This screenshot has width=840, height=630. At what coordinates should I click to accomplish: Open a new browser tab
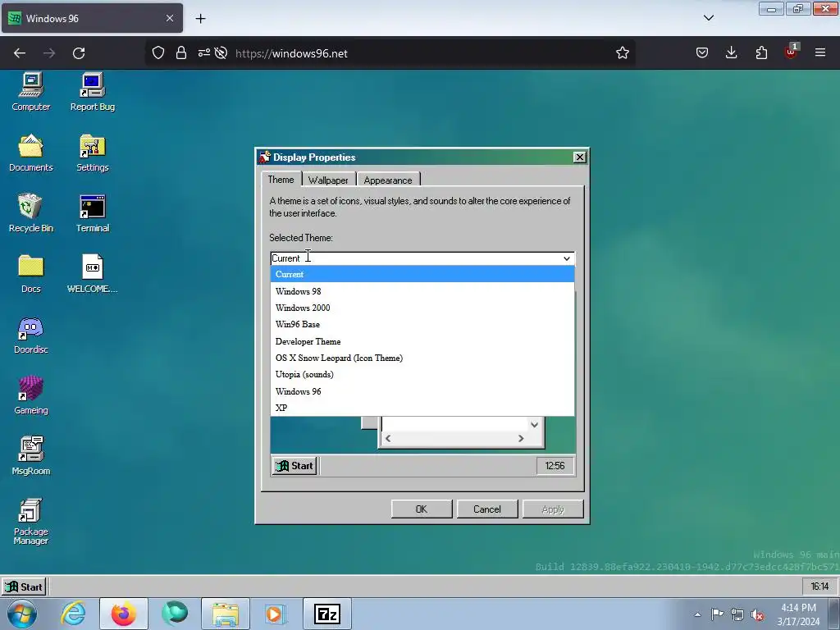(x=200, y=19)
